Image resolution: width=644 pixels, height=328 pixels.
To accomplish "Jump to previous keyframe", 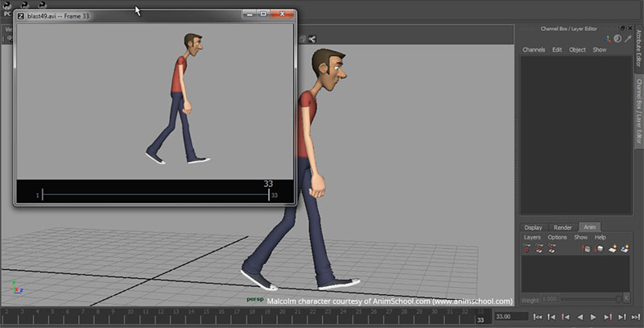I will pyautogui.click(x=566, y=317).
